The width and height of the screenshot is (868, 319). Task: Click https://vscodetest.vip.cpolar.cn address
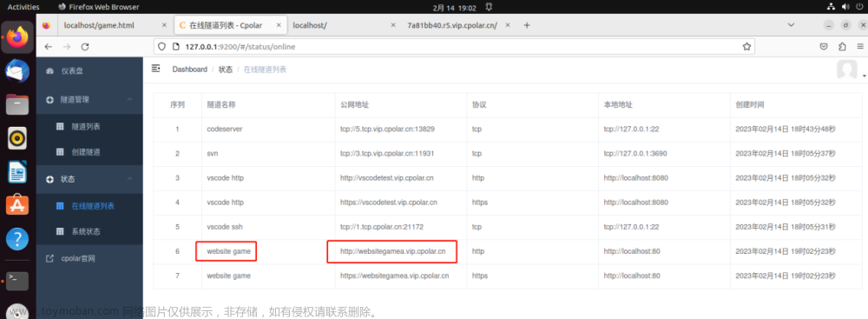[x=389, y=202]
